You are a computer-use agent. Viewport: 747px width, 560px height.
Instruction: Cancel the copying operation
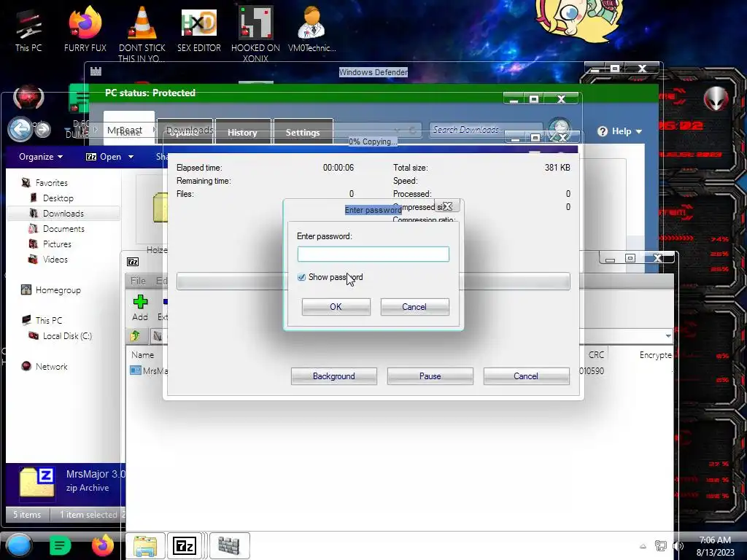click(x=526, y=376)
